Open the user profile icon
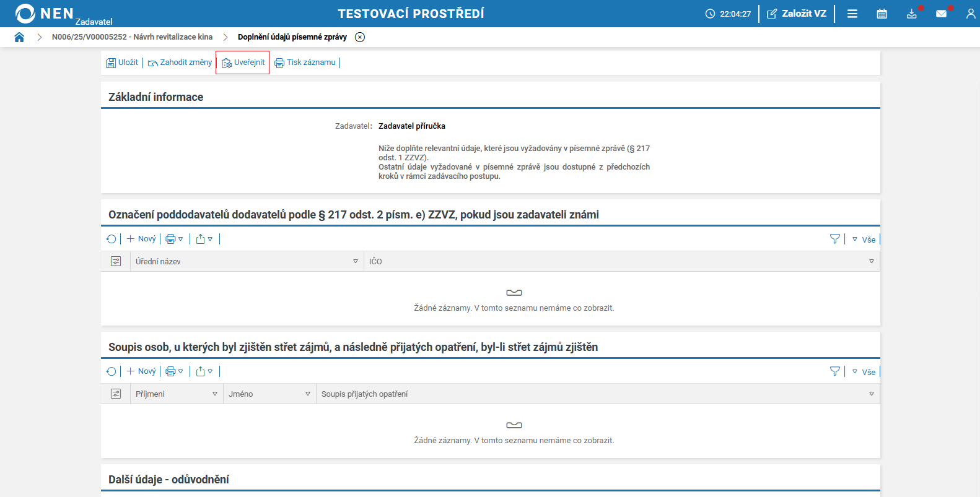Image resolution: width=980 pixels, height=497 pixels. [x=971, y=14]
